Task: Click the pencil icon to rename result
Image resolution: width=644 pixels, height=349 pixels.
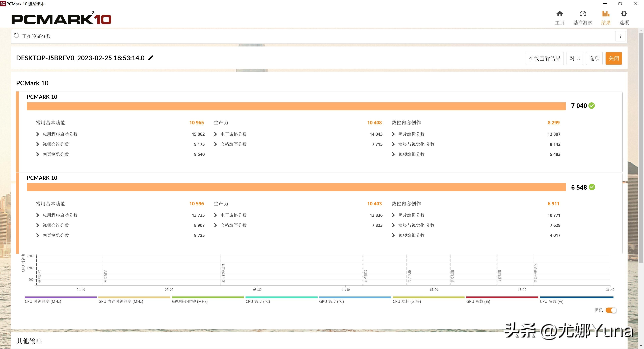Action: (x=151, y=58)
